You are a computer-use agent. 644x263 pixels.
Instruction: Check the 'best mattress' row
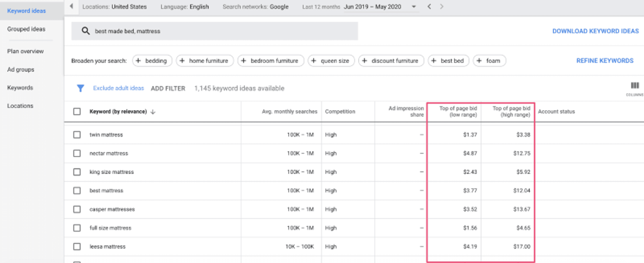click(77, 191)
